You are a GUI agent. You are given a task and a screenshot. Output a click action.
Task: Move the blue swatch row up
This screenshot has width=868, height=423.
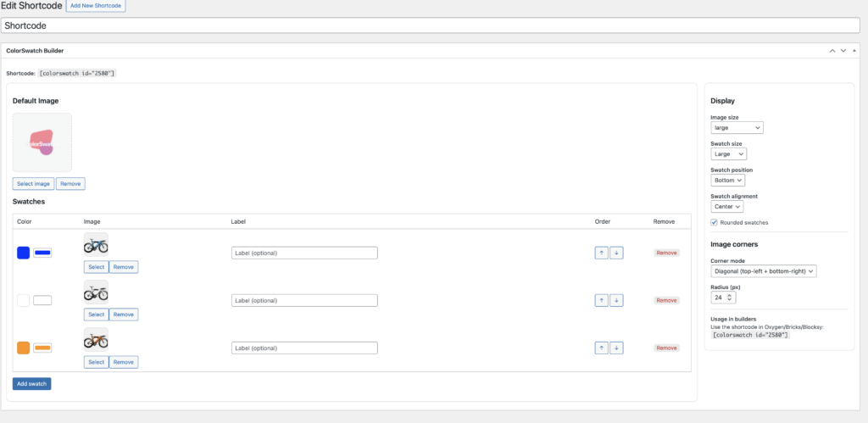pyautogui.click(x=601, y=253)
